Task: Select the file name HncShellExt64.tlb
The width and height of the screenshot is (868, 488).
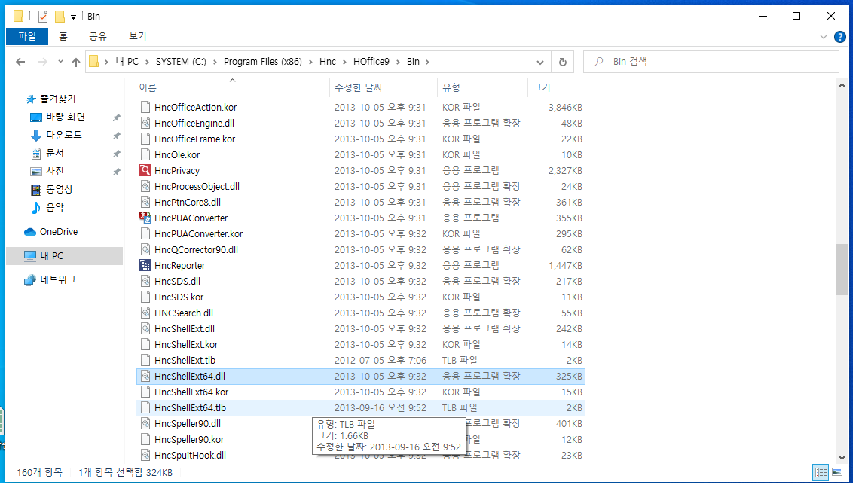Action: point(191,408)
